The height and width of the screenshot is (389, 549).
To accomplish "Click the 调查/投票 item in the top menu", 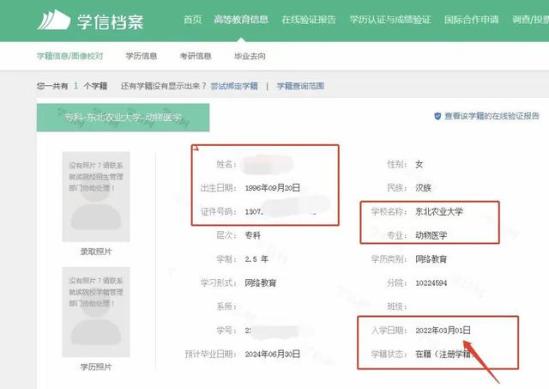I will tap(530, 19).
